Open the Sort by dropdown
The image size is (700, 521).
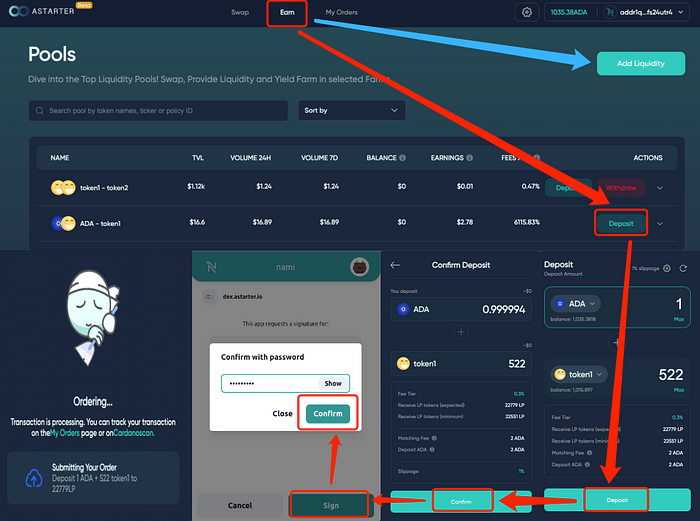pyautogui.click(x=352, y=110)
